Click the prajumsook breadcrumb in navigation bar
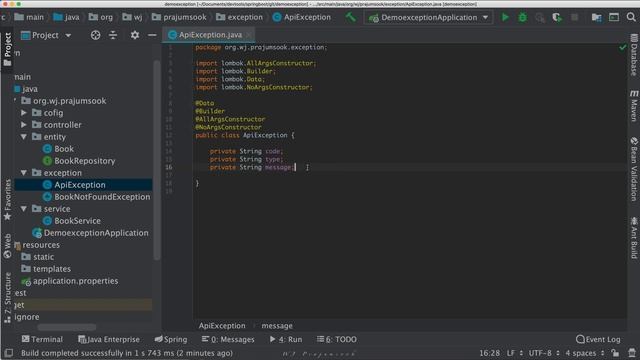This screenshot has width=640, height=360. point(179,17)
